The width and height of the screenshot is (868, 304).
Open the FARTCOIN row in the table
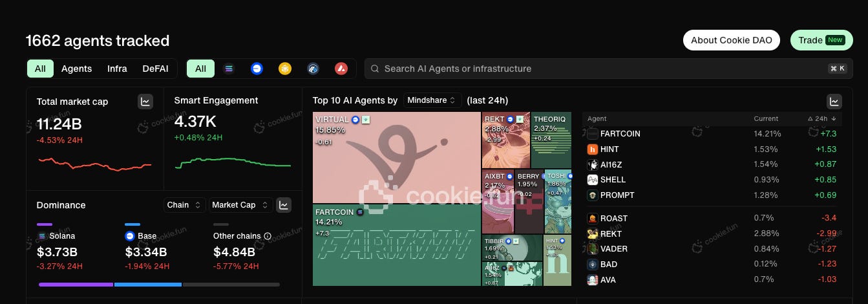click(x=712, y=134)
